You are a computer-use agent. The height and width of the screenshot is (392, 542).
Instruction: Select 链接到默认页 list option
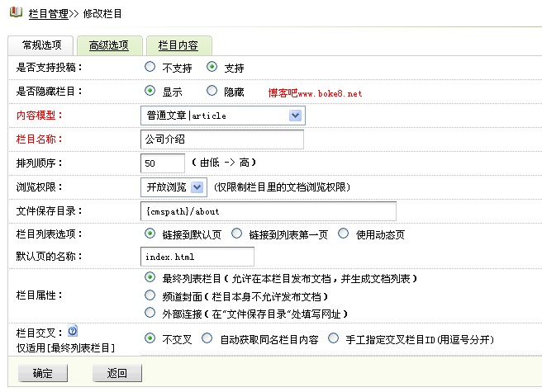[x=150, y=234]
